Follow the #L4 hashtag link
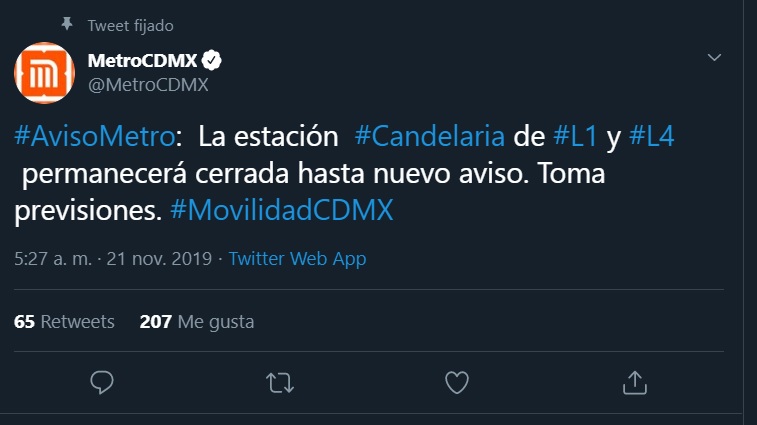The image size is (757, 425). click(x=651, y=136)
